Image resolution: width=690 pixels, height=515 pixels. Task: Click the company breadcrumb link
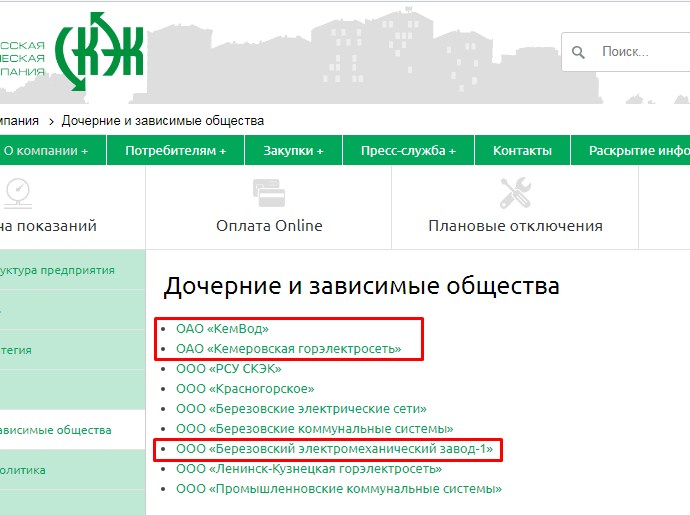point(19,121)
